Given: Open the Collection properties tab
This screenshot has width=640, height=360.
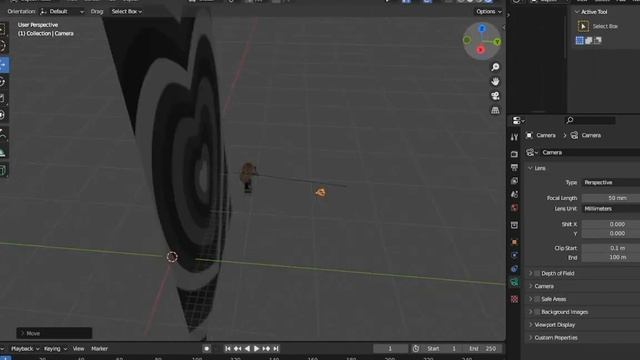Looking at the screenshot, I should (x=514, y=225).
